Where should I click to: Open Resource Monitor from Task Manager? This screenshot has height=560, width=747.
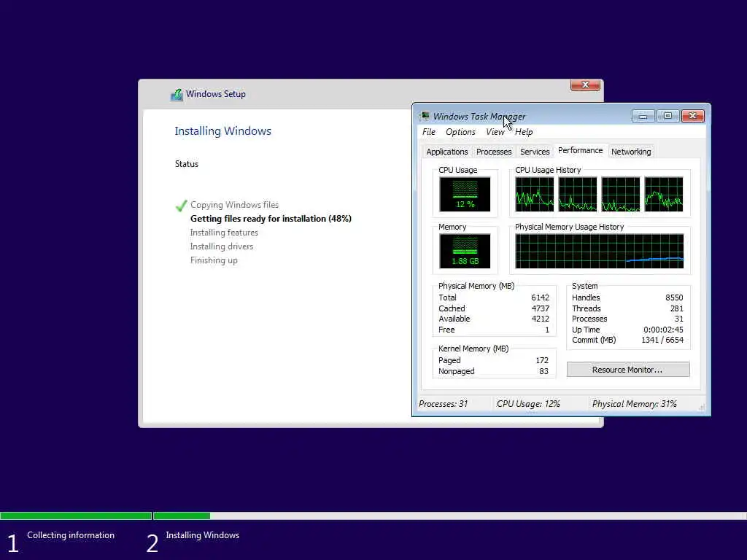pyautogui.click(x=628, y=370)
